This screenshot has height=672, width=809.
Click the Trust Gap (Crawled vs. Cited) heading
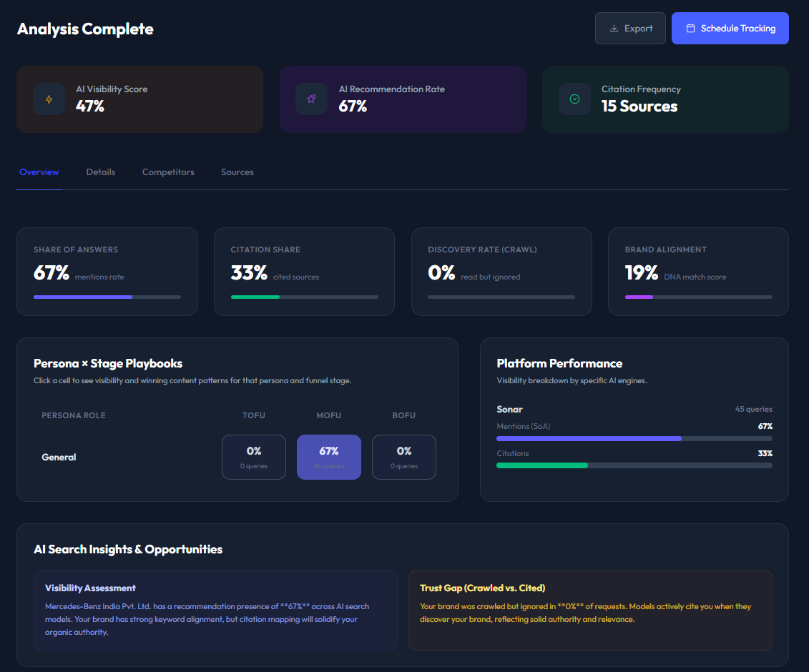[482, 588]
